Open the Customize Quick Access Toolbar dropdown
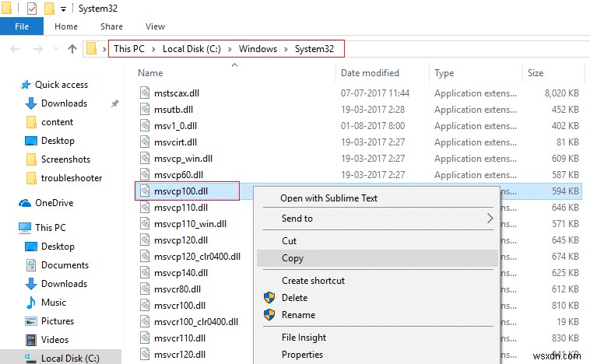 pos(63,9)
